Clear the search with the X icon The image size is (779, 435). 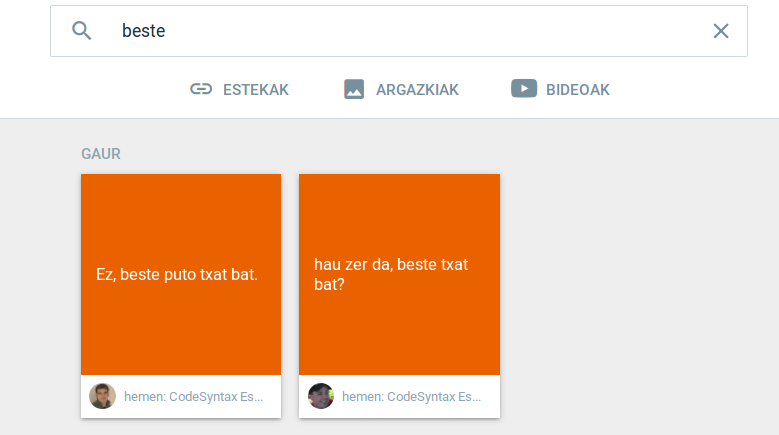coord(720,31)
